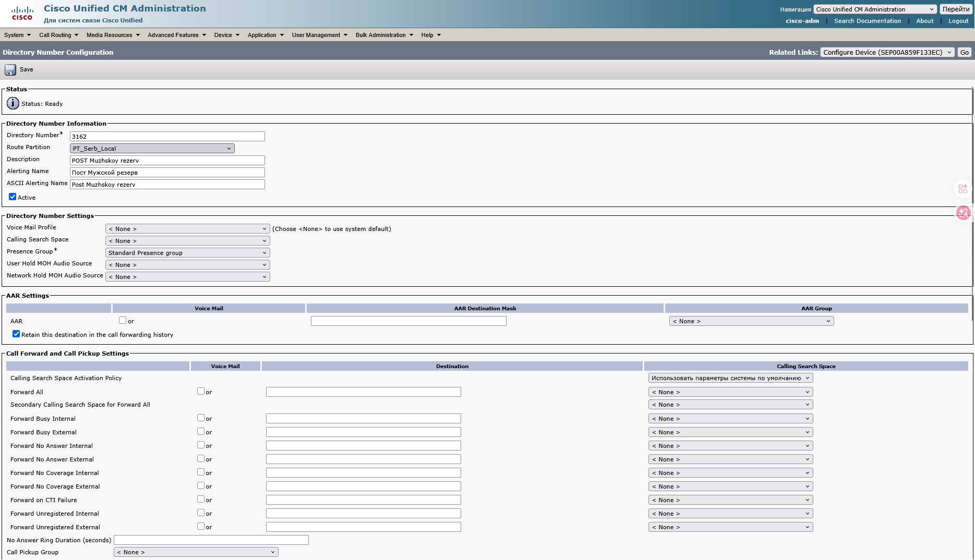Click the Logout link
Viewport: 975px width, 560px height.
click(958, 21)
